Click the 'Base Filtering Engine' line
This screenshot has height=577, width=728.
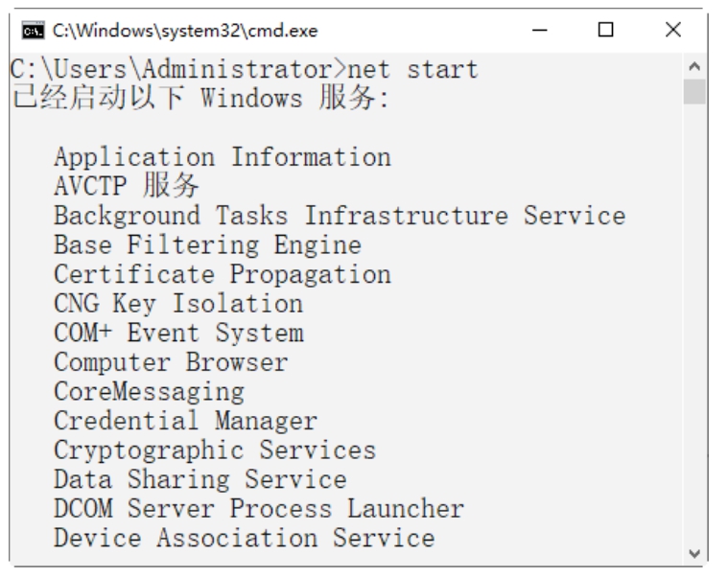pyautogui.click(x=207, y=245)
